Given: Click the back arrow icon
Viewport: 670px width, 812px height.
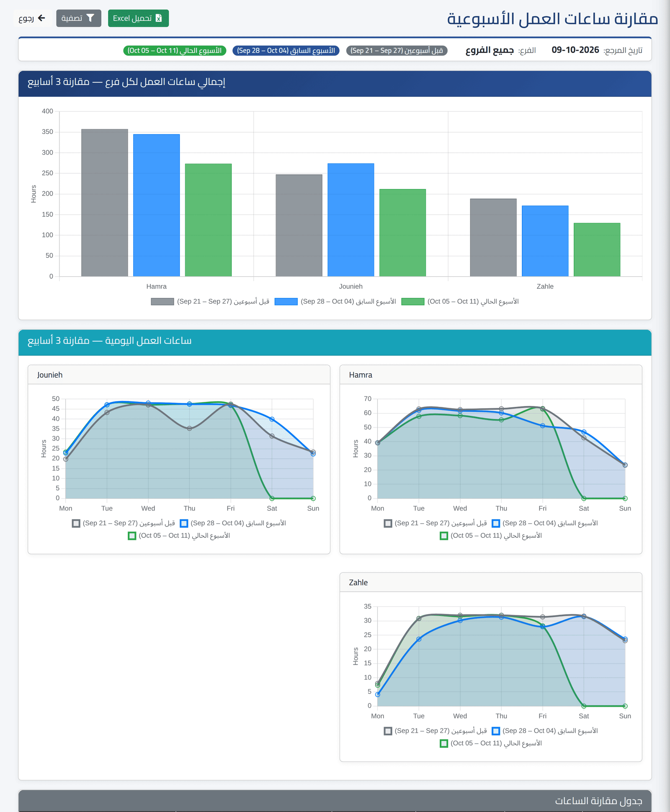Looking at the screenshot, I should point(41,18).
